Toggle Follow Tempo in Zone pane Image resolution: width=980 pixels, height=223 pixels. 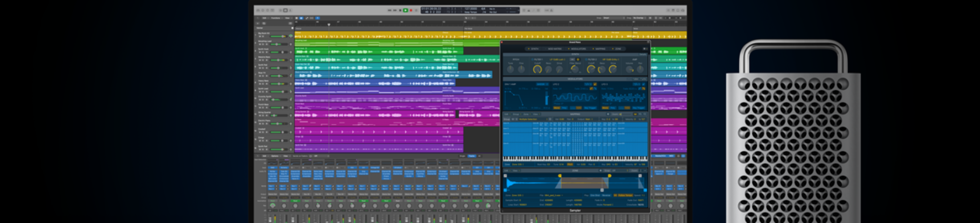click(x=625, y=195)
